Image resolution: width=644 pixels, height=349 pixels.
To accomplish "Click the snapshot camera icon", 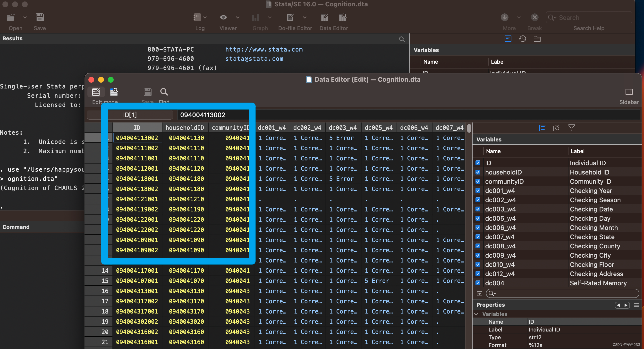I will (x=557, y=128).
